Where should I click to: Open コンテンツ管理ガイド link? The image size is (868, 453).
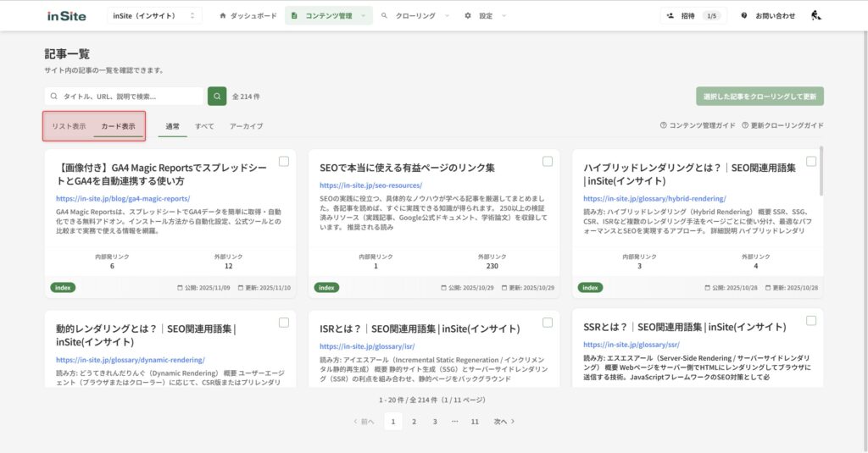click(x=698, y=125)
